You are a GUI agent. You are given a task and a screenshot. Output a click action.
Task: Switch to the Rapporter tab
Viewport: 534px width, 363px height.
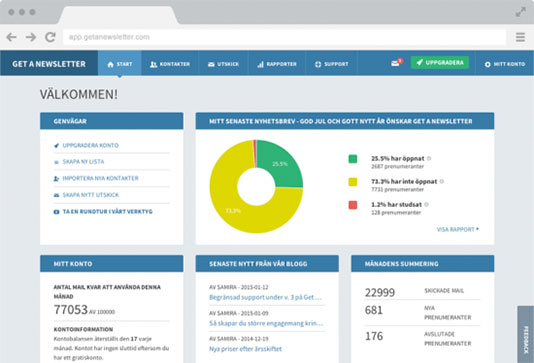277,64
